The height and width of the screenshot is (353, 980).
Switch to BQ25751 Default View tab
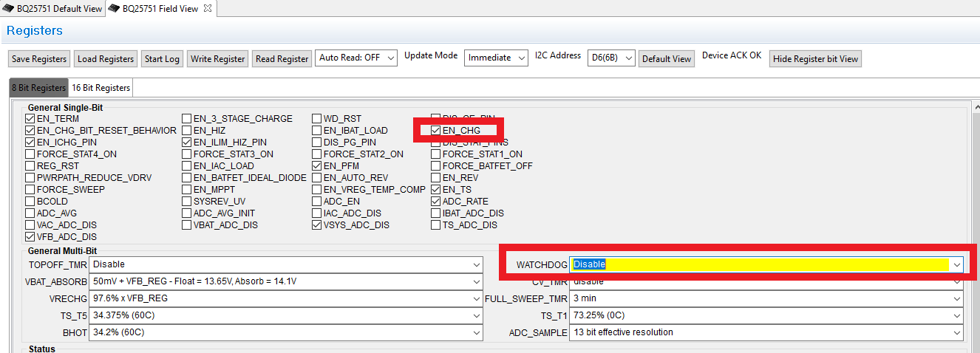click(52, 9)
